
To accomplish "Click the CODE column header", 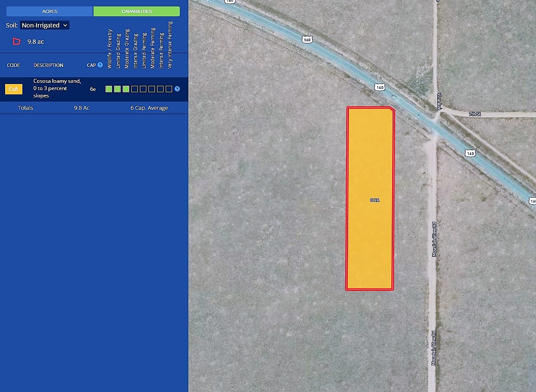I will (13, 65).
